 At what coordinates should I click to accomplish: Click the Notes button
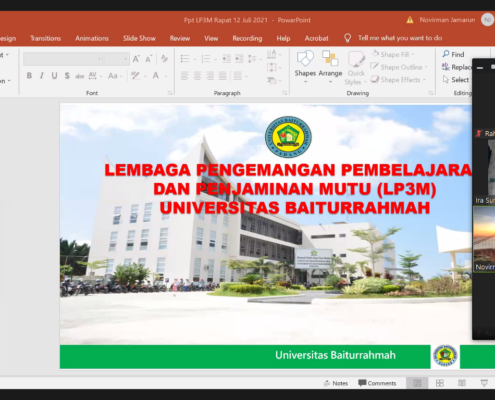(x=336, y=383)
